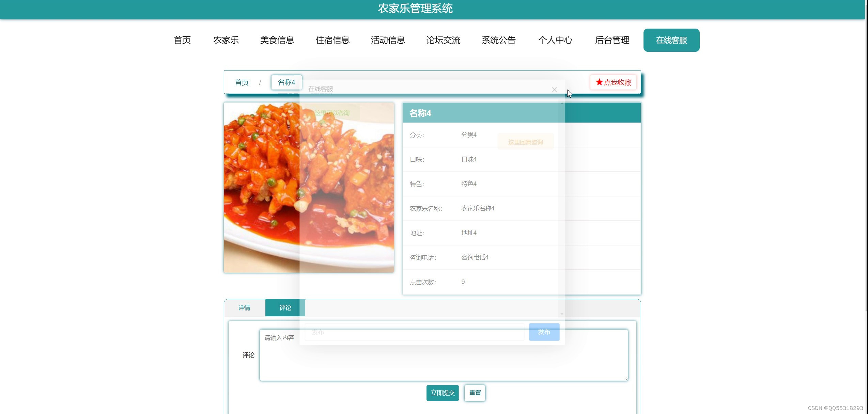
Task: Click the 名称4 breadcrumb item
Action: tap(286, 82)
